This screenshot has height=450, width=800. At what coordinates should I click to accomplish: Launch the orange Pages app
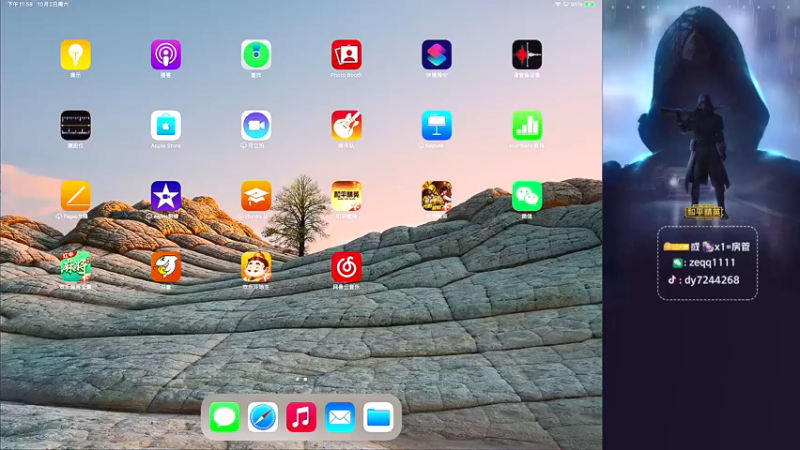pyautogui.click(x=76, y=196)
